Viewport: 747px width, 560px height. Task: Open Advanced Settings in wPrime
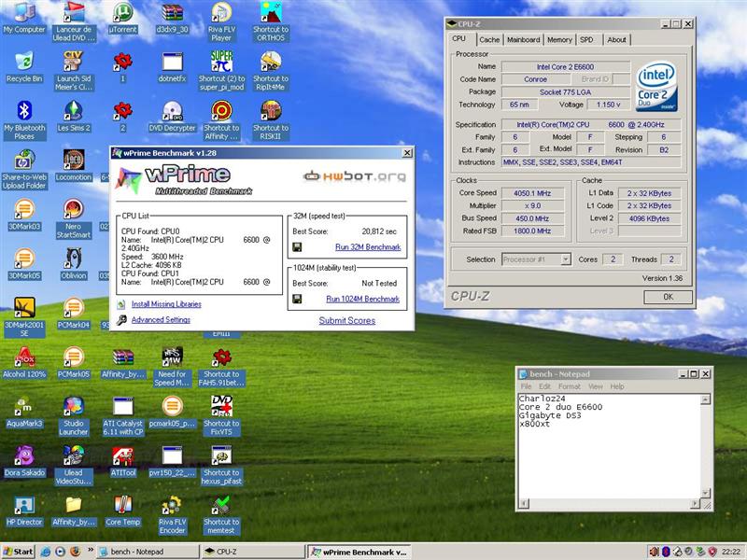(x=161, y=320)
